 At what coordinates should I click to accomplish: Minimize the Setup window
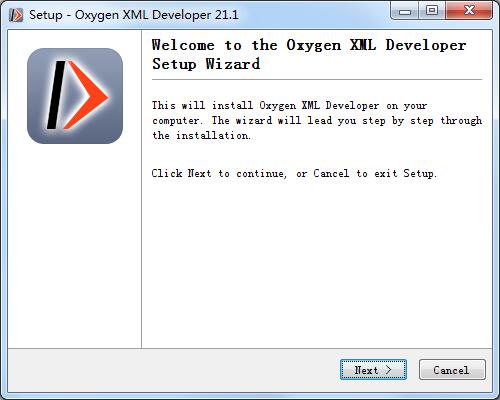click(405, 11)
